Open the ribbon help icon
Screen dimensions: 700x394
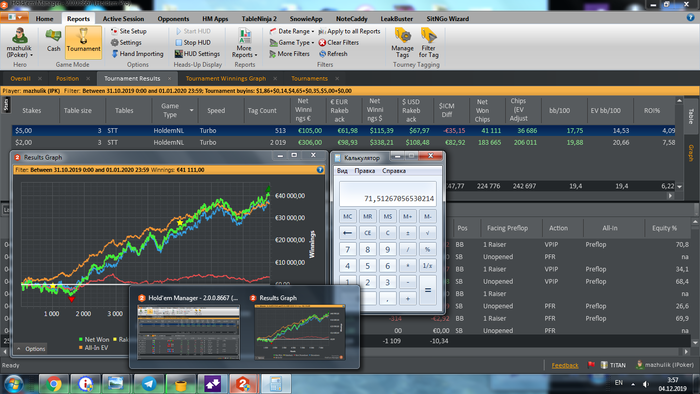click(x=691, y=18)
